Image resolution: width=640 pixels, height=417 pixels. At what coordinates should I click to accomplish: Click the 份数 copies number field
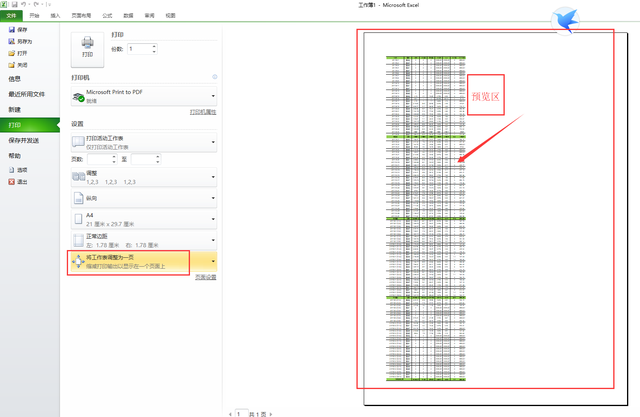(139, 49)
